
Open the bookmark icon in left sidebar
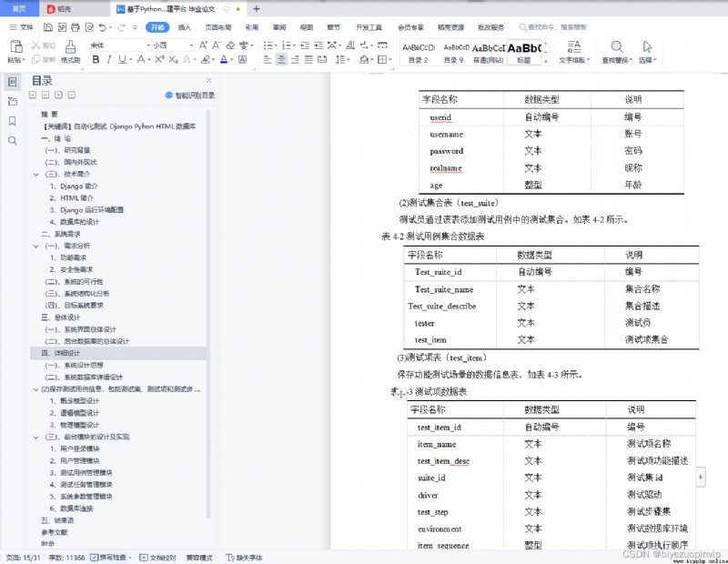tap(13, 121)
